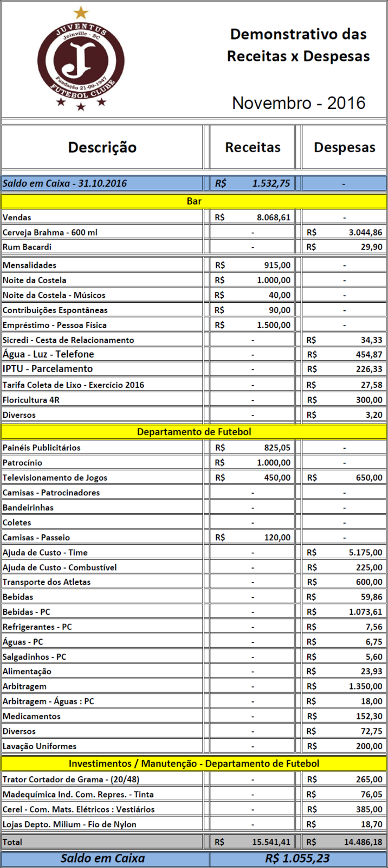
Task: Select the 34,33 Sicredi expense
Action: click(x=344, y=340)
